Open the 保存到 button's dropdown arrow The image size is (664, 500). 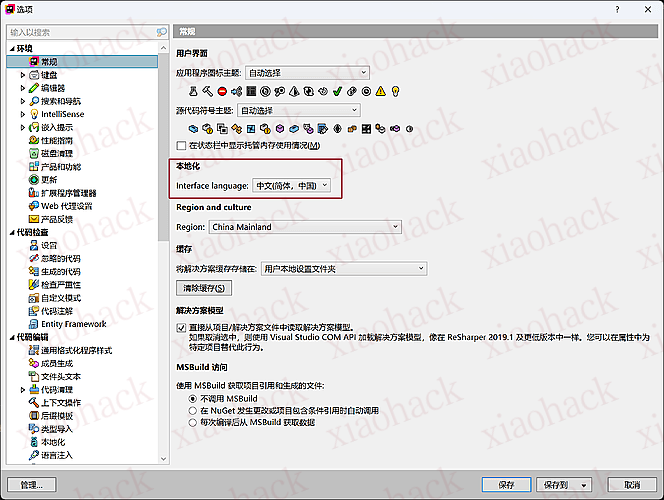click(584, 485)
